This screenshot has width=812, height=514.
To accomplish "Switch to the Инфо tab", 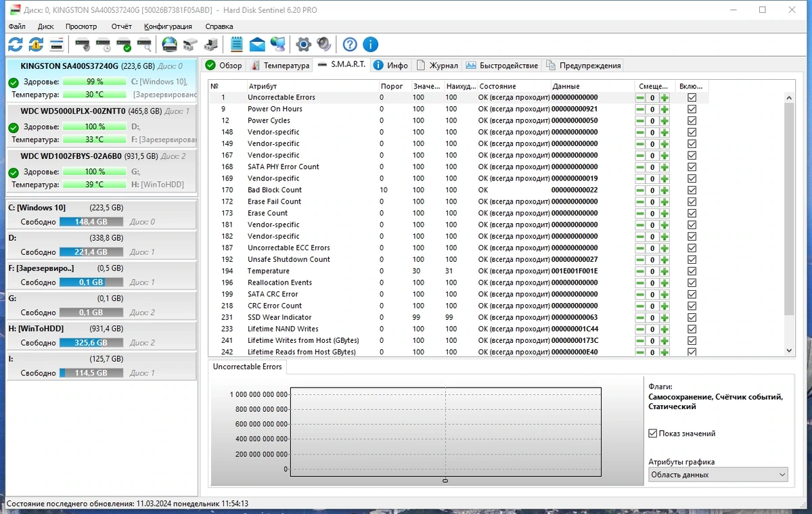I will point(390,66).
